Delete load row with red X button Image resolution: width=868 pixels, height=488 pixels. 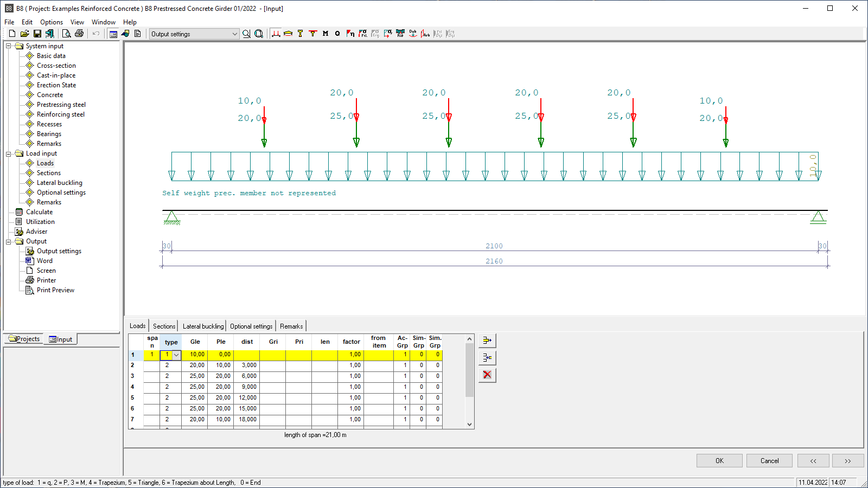click(487, 375)
